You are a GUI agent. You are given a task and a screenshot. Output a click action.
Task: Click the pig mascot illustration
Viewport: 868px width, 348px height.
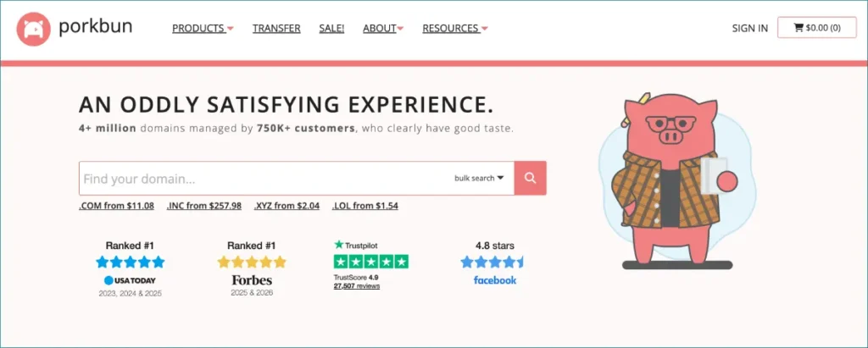tap(676, 181)
